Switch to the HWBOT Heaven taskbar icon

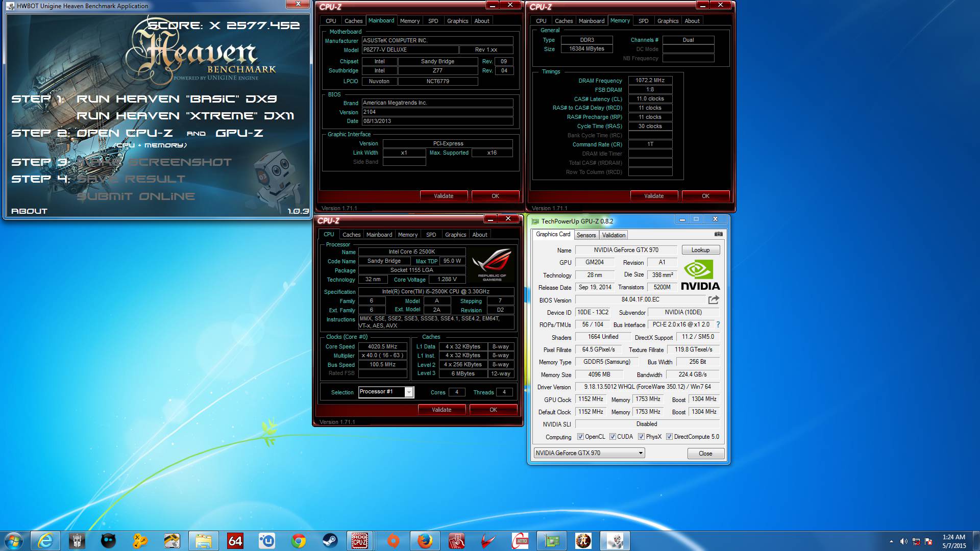pyautogui.click(x=615, y=540)
